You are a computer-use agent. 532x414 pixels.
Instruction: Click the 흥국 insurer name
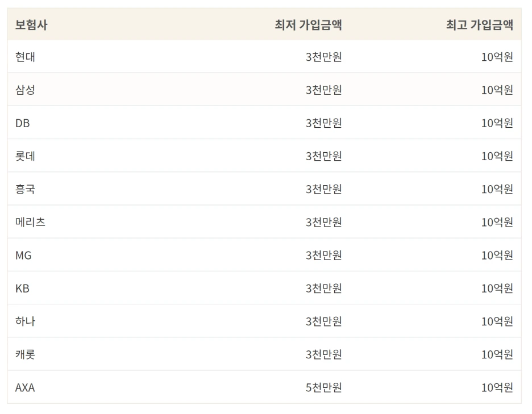pyautogui.click(x=25, y=189)
